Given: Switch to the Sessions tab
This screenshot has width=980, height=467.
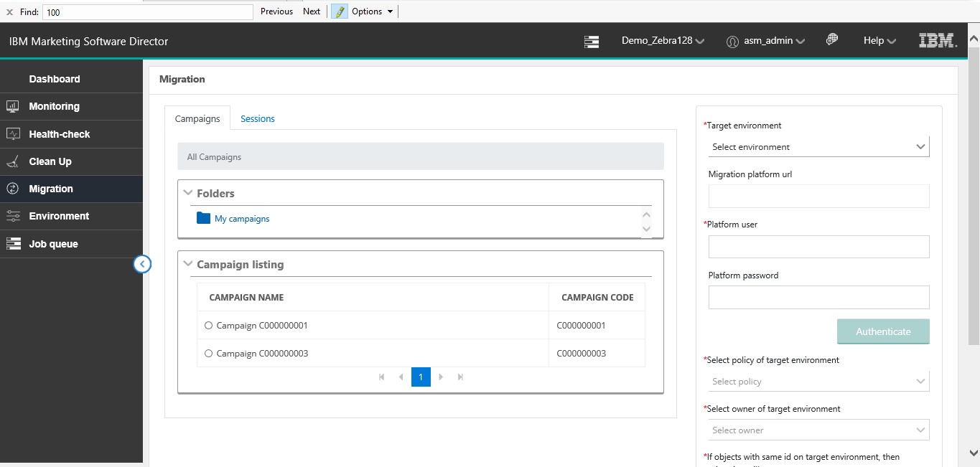Looking at the screenshot, I should pyautogui.click(x=258, y=118).
